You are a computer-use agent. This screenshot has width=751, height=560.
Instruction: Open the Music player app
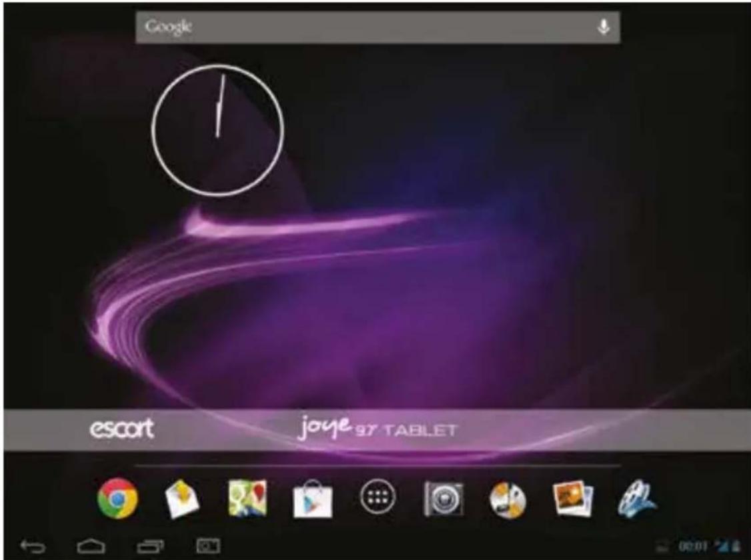click(x=508, y=500)
